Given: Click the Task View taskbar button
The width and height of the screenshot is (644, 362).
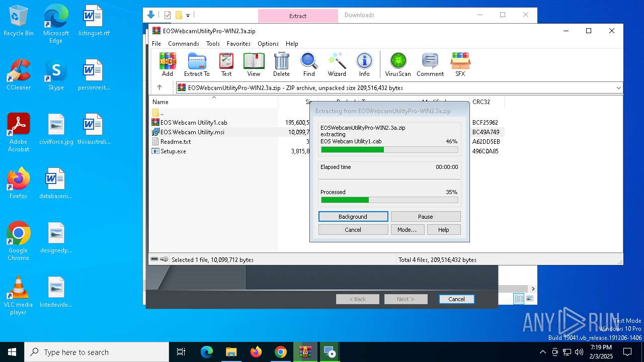Looking at the screenshot, I should pos(181,352).
